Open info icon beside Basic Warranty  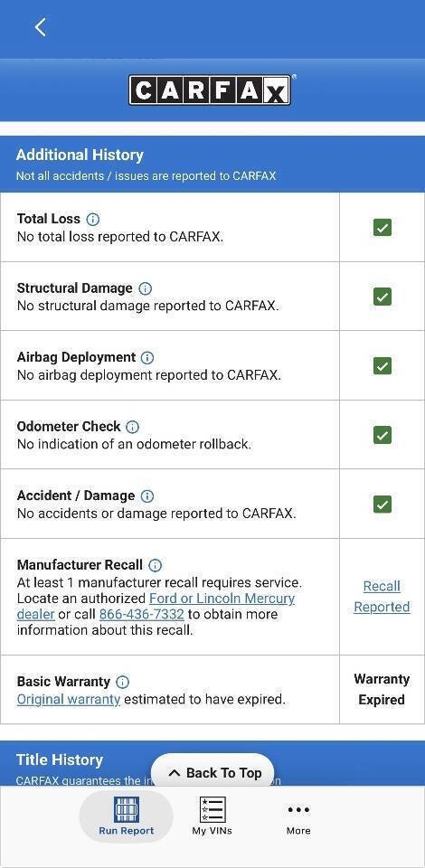pos(122,682)
